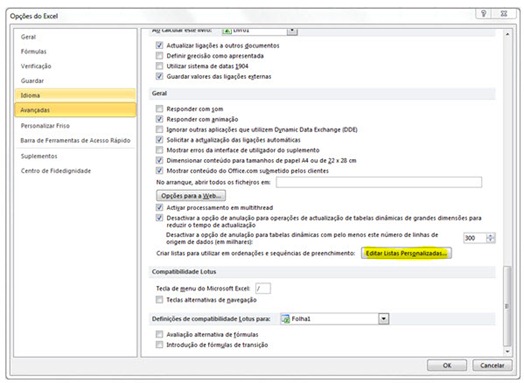Image resolution: width=524 pixels, height=383 pixels.
Task: Click the No arranque file path field
Action: 379,182
